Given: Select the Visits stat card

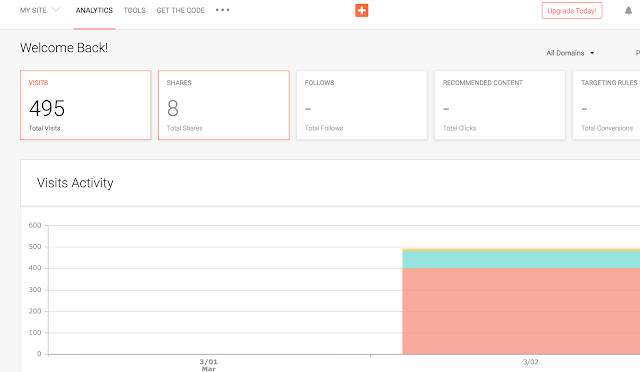Looking at the screenshot, I should (86, 105).
